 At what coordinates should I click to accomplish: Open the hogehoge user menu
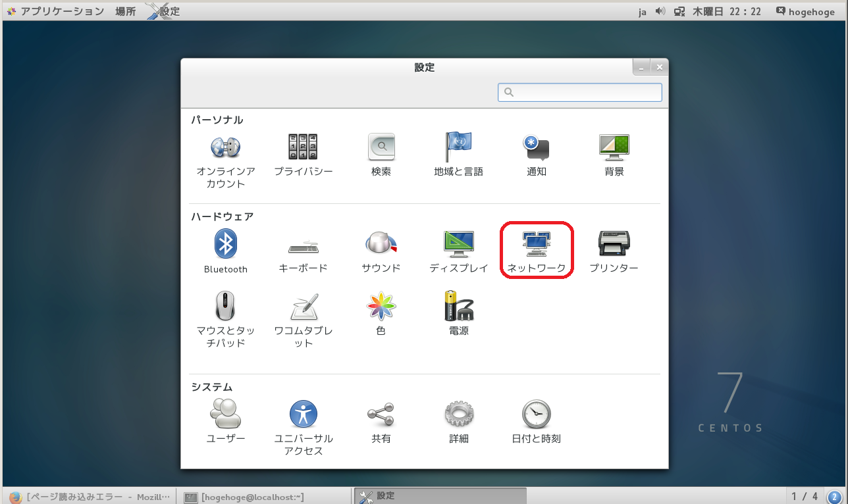[x=805, y=12]
